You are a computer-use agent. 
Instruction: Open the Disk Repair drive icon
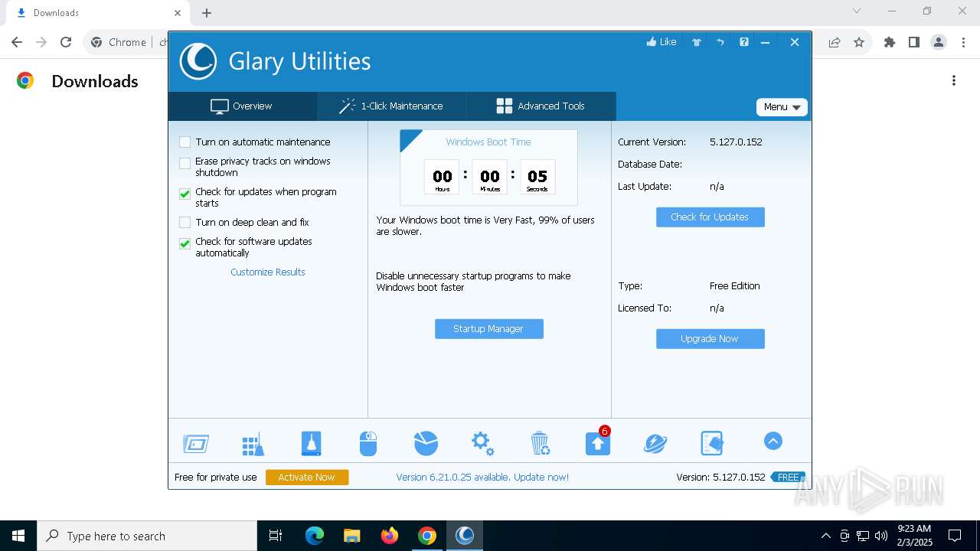tap(311, 443)
